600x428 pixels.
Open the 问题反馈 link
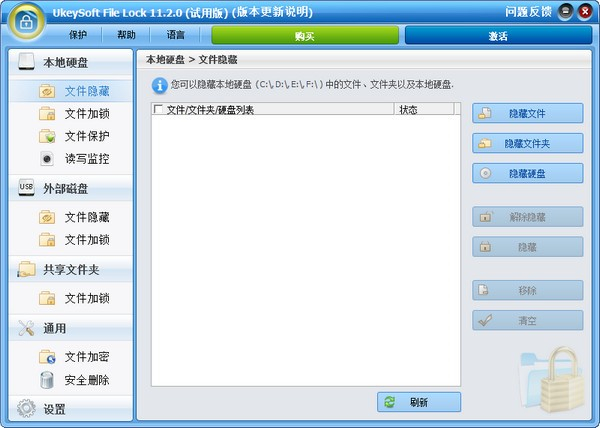point(528,12)
